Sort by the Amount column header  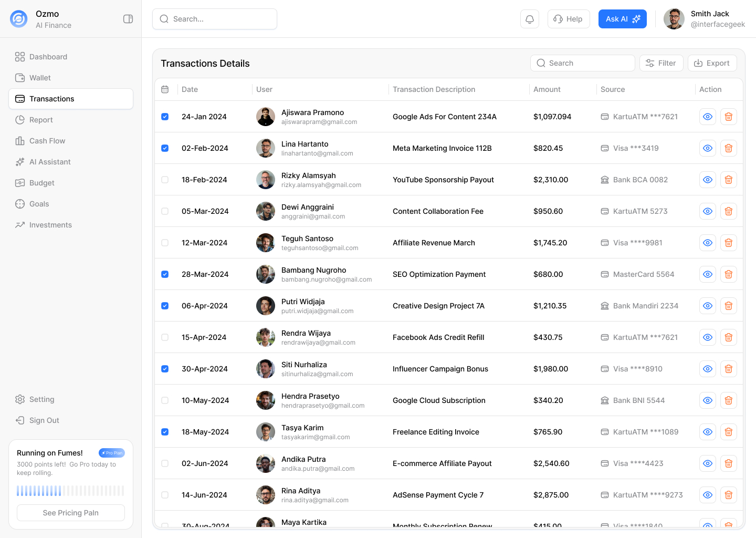547,89
